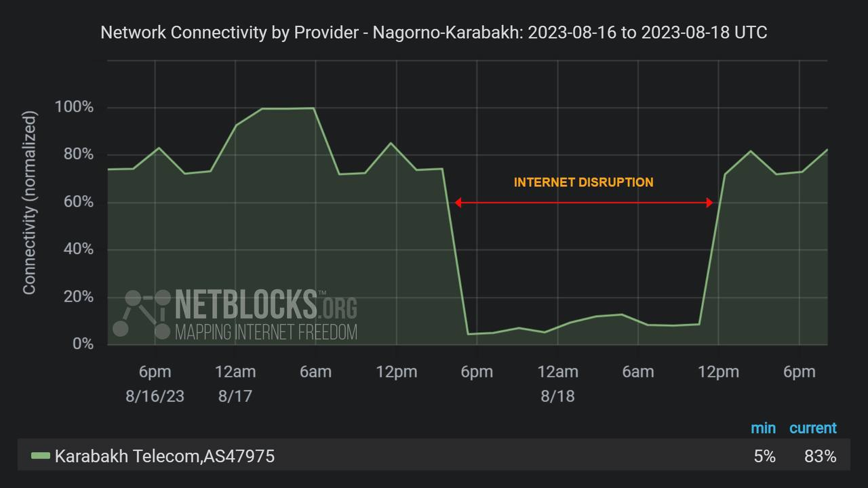Click the Connectivity (normalized) y-axis title
Image resolution: width=868 pixels, height=488 pixels.
tap(29, 203)
